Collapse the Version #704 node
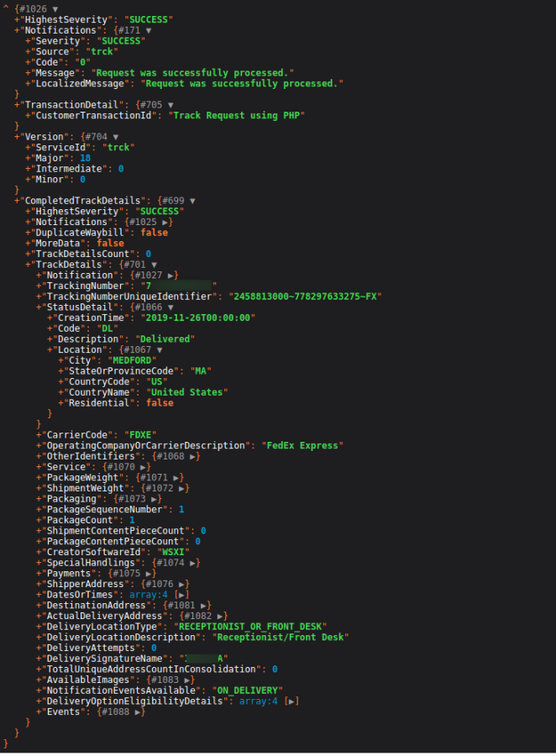The image size is (556, 756). [116, 136]
